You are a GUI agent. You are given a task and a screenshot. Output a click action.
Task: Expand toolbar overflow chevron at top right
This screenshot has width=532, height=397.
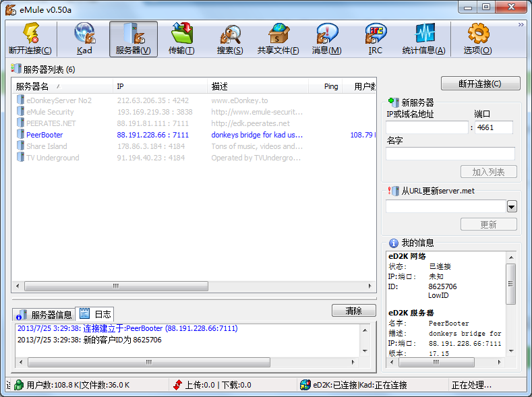click(521, 24)
